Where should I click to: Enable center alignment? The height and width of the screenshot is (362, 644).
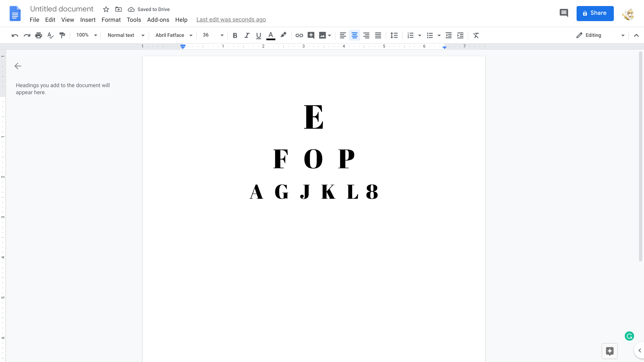tap(355, 35)
